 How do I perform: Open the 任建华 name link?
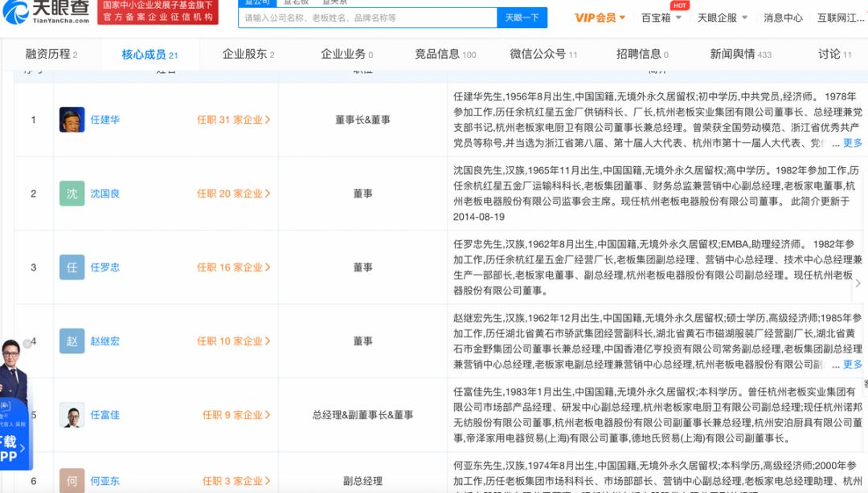pos(104,120)
